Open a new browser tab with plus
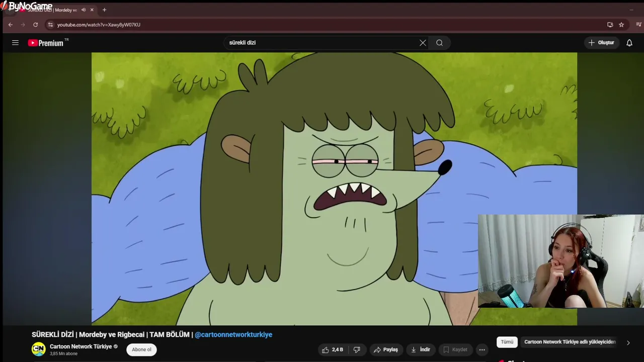The height and width of the screenshot is (362, 644). pos(104,10)
